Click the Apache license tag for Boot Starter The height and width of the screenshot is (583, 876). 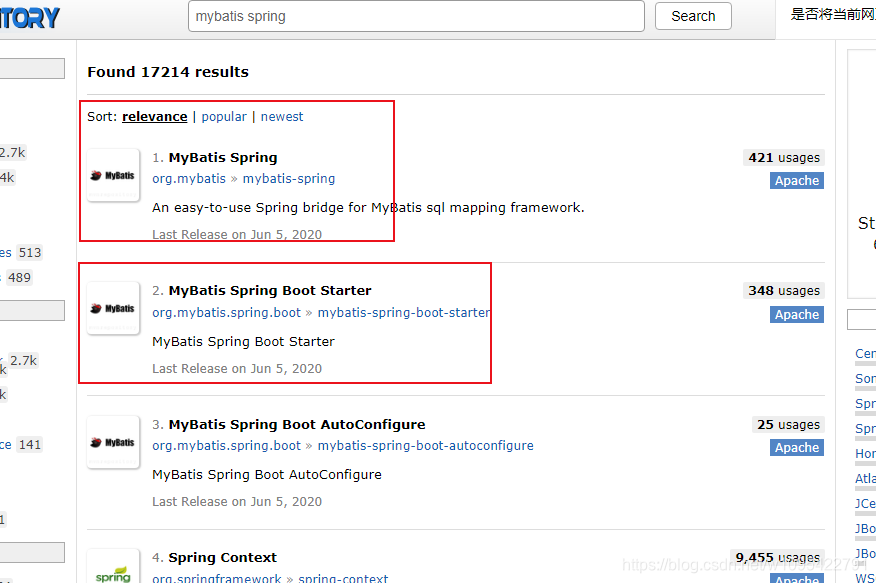797,314
